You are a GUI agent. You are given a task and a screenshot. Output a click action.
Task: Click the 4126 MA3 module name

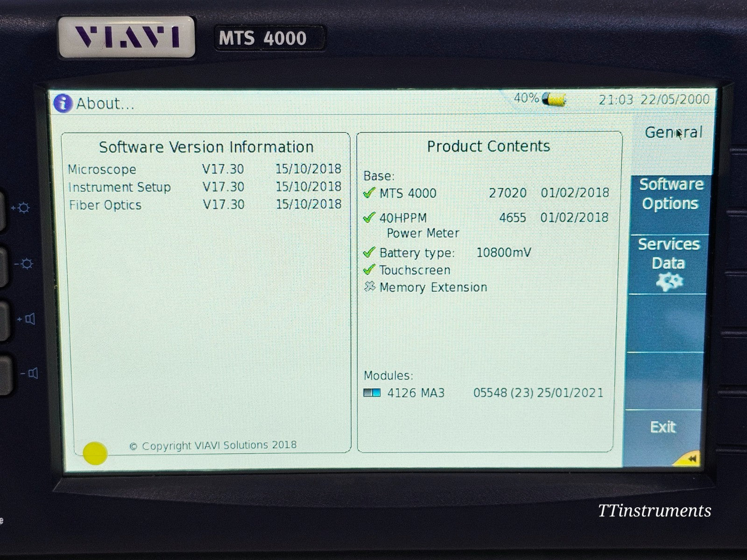pyautogui.click(x=416, y=393)
